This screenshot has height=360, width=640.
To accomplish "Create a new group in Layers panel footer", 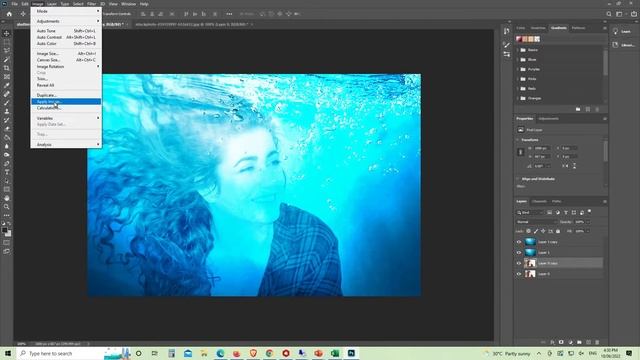I will tap(579, 342).
